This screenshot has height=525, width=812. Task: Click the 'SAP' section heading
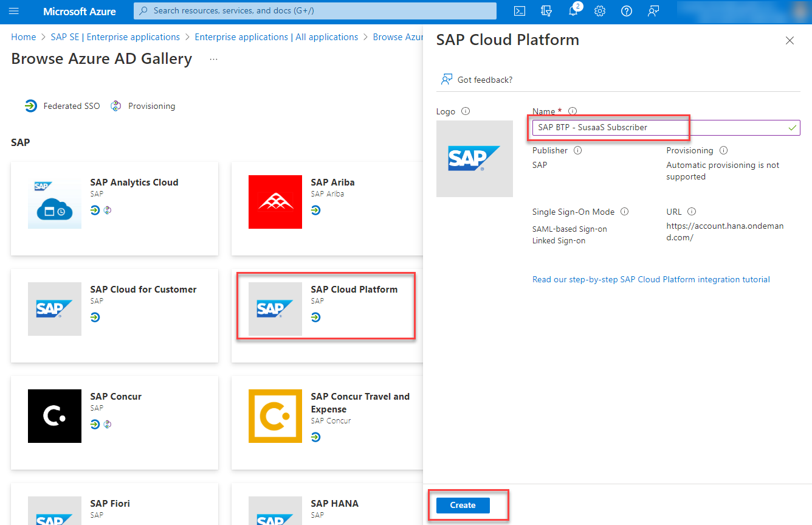(x=20, y=142)
